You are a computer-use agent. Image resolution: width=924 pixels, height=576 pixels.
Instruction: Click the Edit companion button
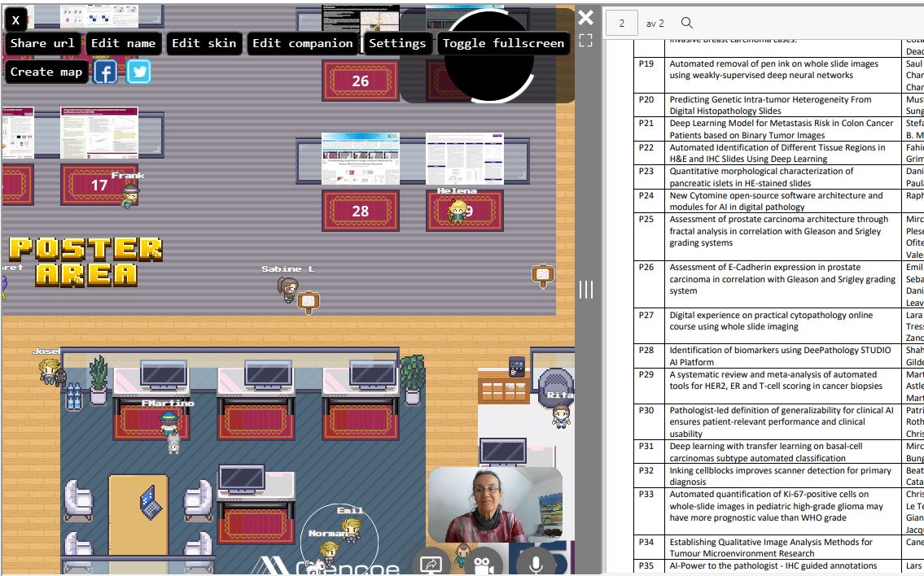[x=302, y=44]
